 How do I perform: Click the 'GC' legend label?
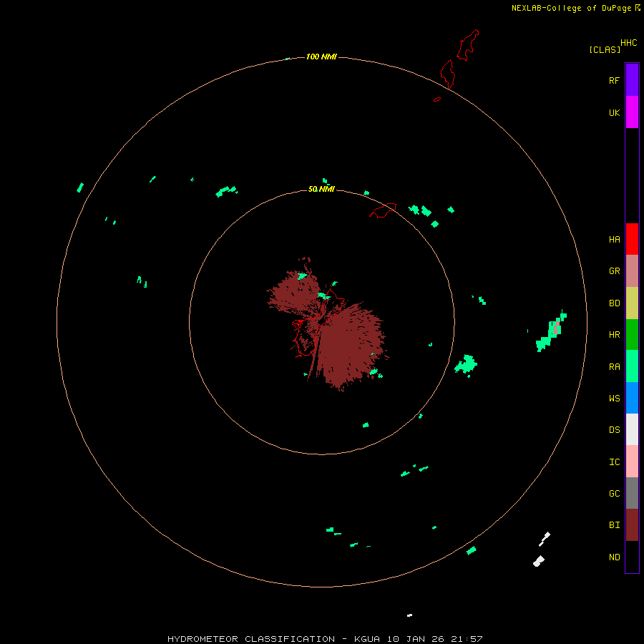(615, 494)
